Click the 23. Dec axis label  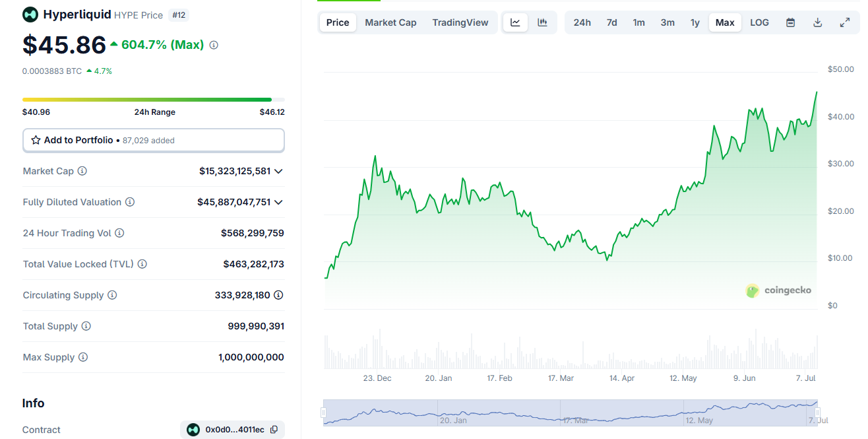(377, 378)
